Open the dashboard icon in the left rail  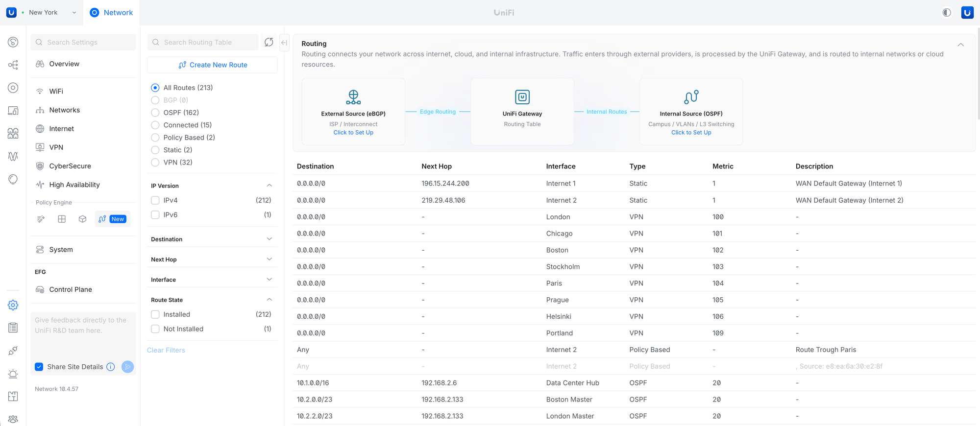(13, 42)
